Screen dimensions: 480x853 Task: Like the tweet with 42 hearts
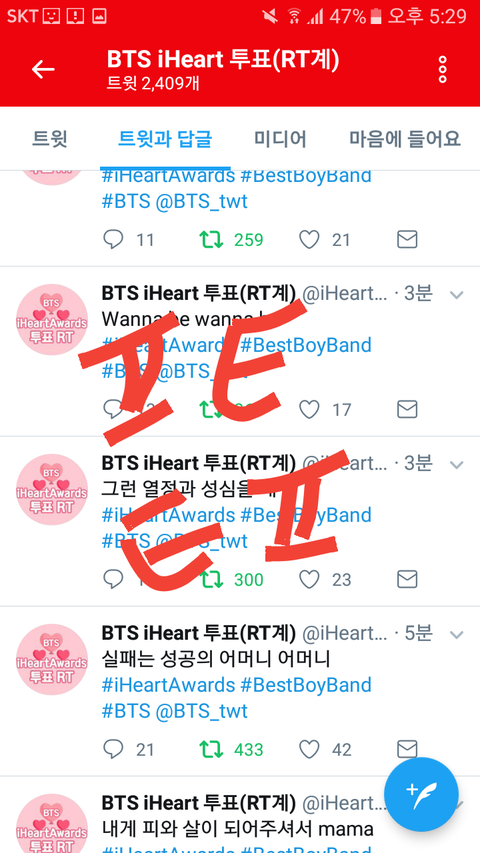click(x=310, y=750)
